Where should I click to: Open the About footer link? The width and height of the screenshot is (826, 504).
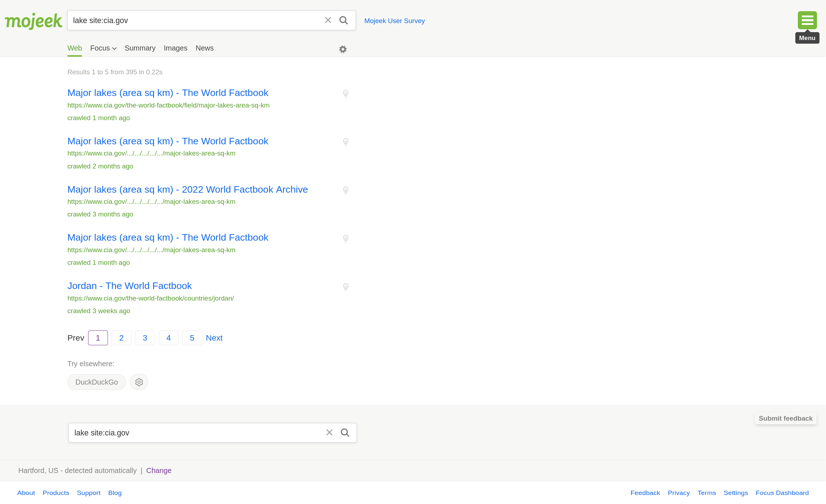click(x=26, y=493)
